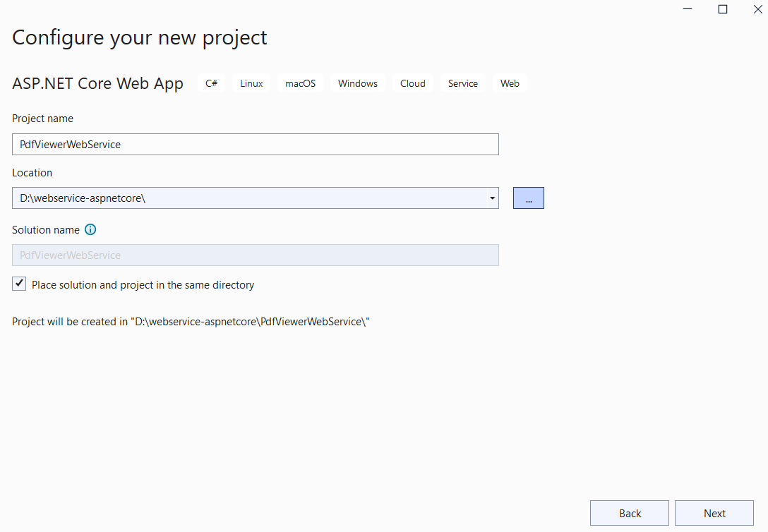Click the disabled Solution name field
Image resolution: width=768 pixels, height=532 pixels.
pos(255,255)
